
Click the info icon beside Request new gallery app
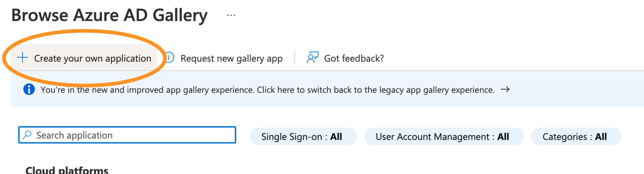coord(169,58)
